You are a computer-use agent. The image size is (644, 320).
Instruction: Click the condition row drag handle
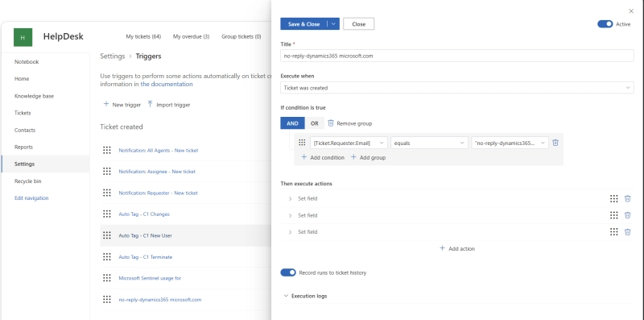302,143
